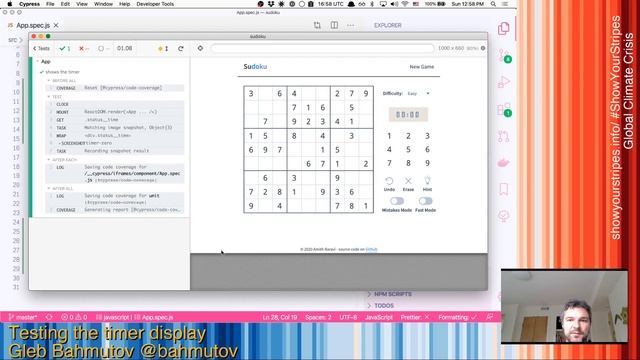Viewport: 640px width, 360px height.
Task: Click sync icon in status bar
Action: click(49, 317)
